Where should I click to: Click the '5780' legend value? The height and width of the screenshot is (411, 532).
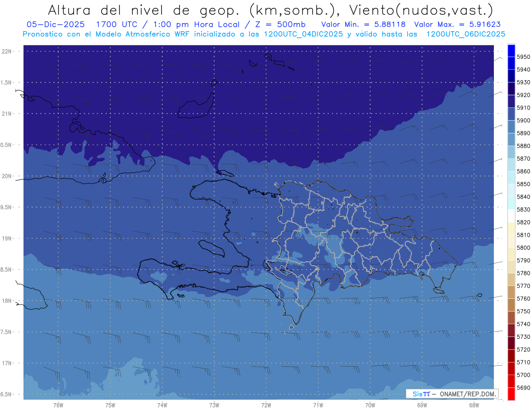[523, 273]
